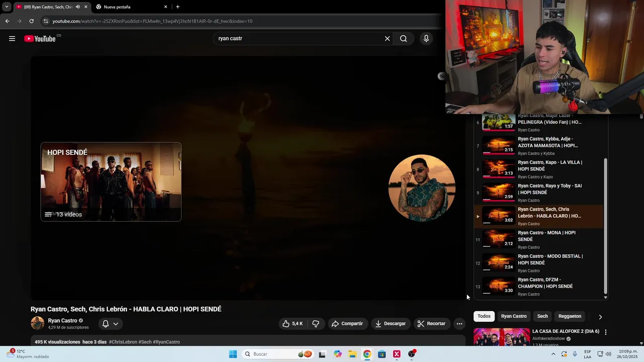Open the tab search dropdown arrow

(x=7, y=7)
